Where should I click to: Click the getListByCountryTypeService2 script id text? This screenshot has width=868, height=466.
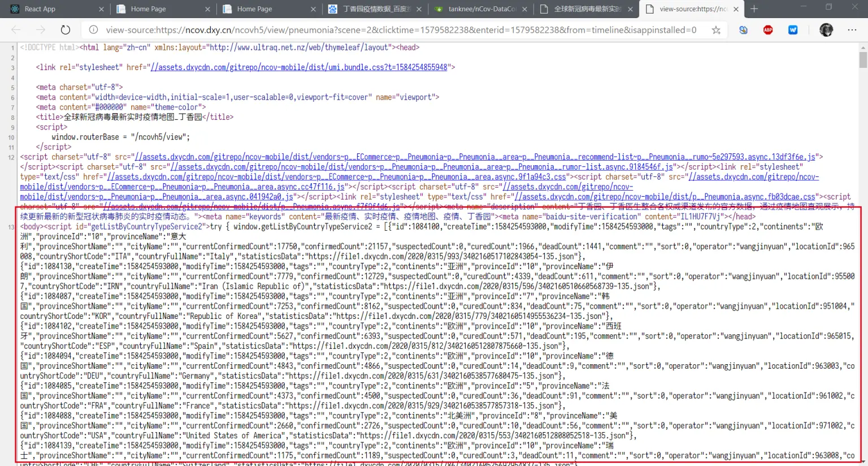[x=147, y=227]
